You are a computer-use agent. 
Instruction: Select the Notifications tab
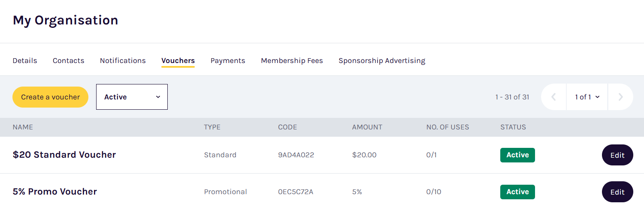[x=123, y=61]
